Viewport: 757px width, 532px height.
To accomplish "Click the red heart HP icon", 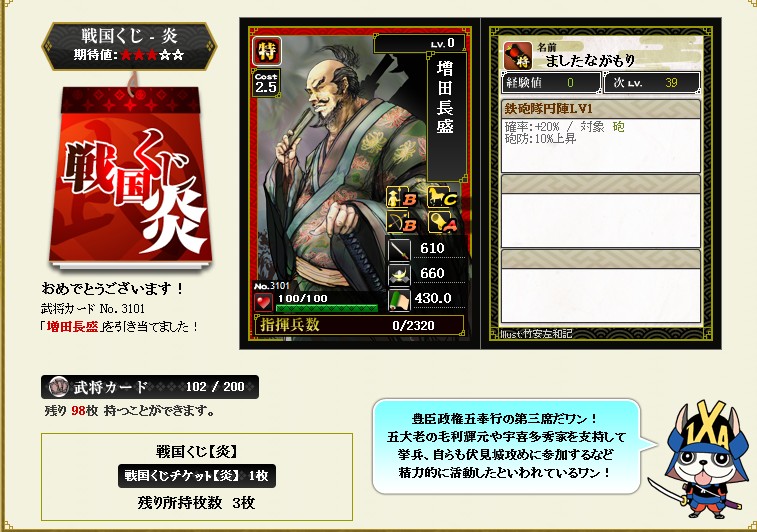I will (263, 303).
